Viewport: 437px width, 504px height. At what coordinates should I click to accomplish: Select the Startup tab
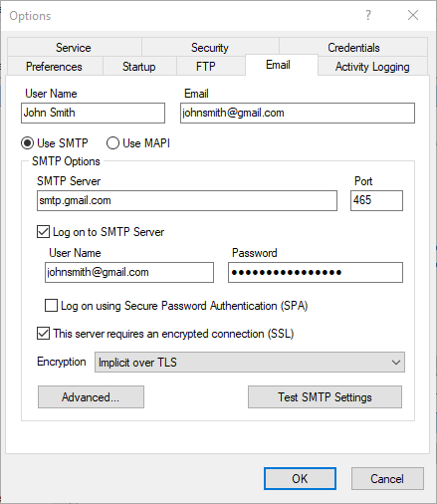coord(139,66)
